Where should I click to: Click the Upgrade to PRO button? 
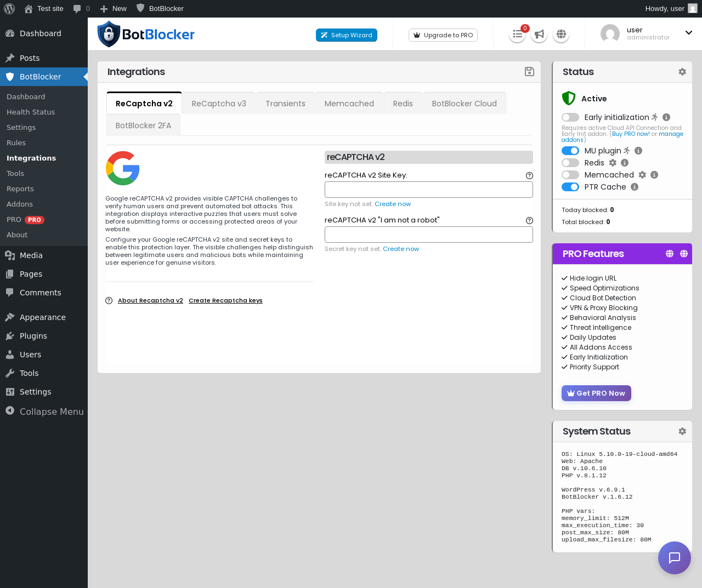(443, 35)
